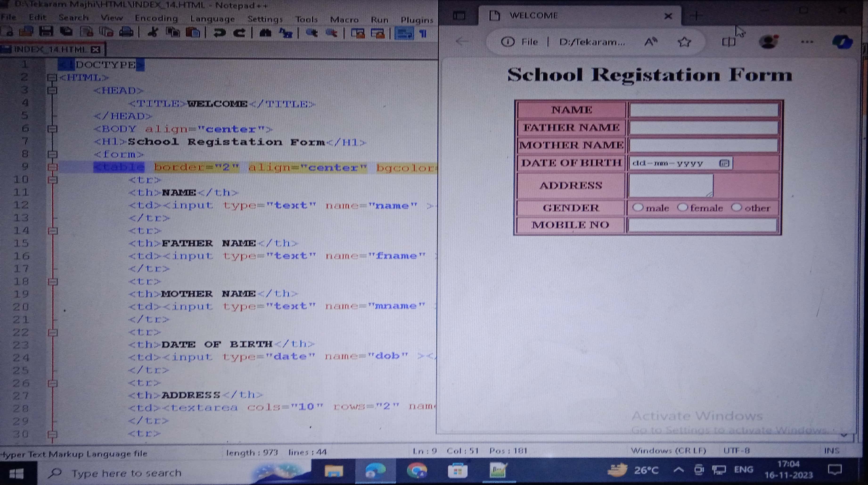
Task: Open Edge split screen icon
Action: coord(729,42)
